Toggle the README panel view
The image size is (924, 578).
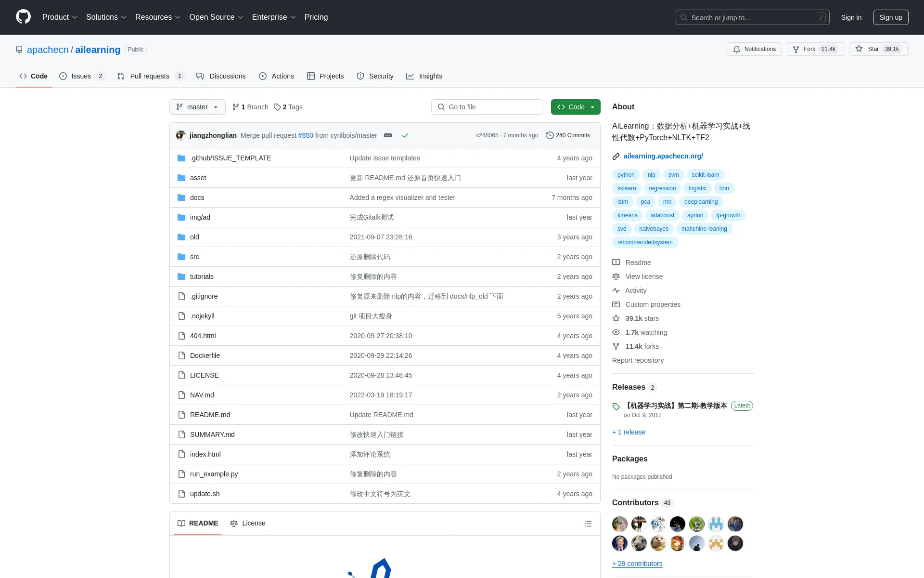588,524
